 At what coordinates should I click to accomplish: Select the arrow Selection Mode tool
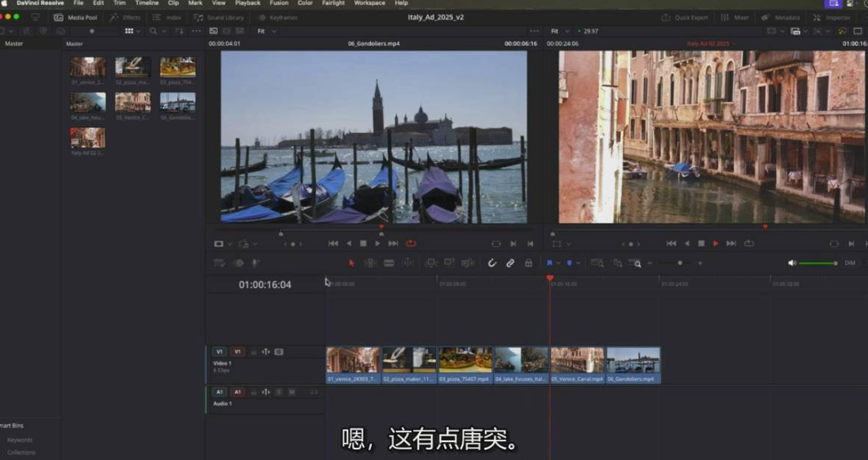tap(351, 263)
